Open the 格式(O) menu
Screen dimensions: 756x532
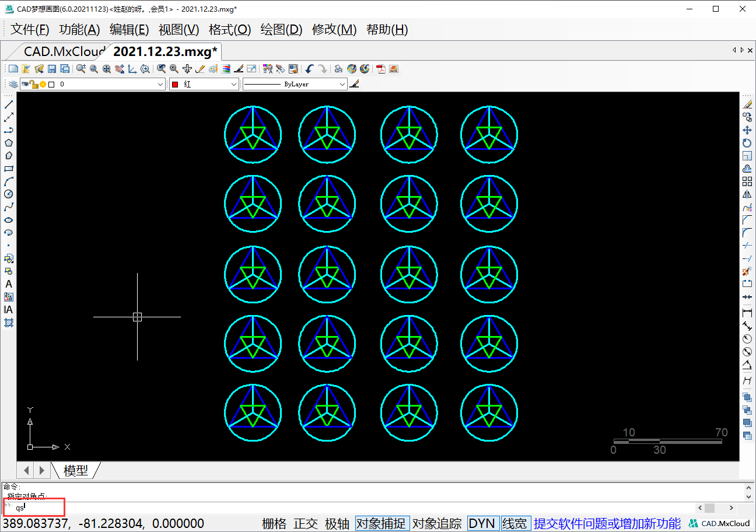230,30
